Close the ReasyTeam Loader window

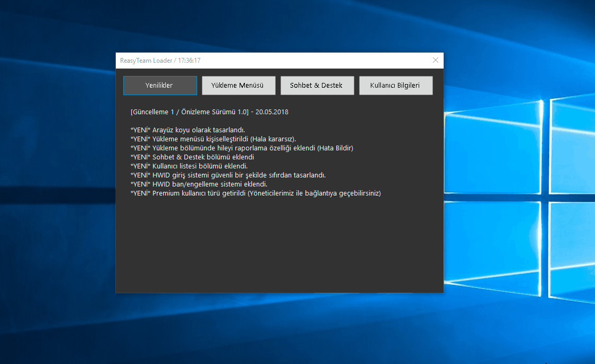(435, 61)
